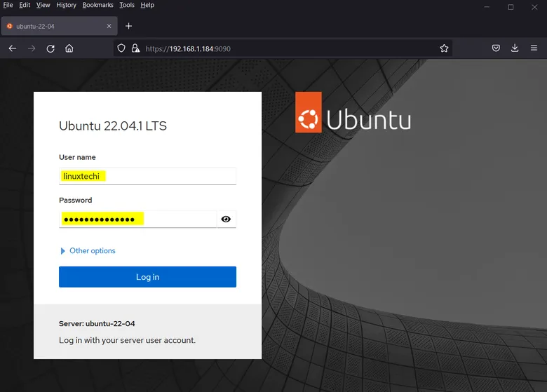Click the address bar URL
547x392 pixels.
click(x=188, y=49)
